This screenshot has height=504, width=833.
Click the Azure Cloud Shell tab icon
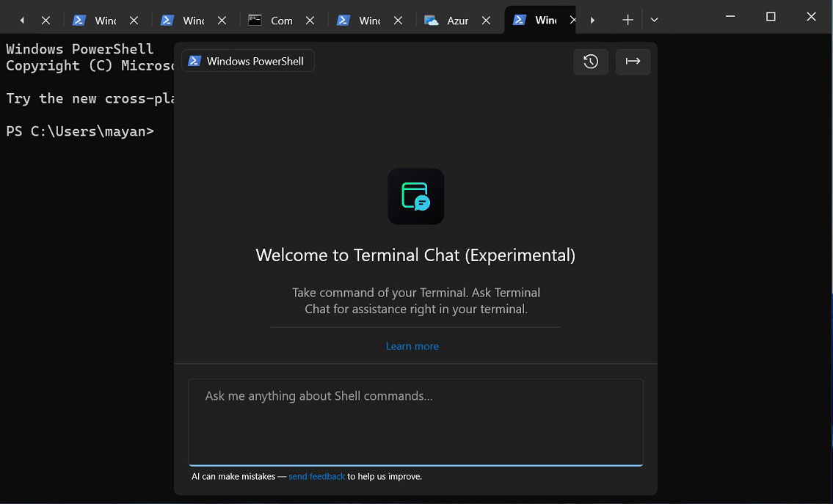click(432, 21)
